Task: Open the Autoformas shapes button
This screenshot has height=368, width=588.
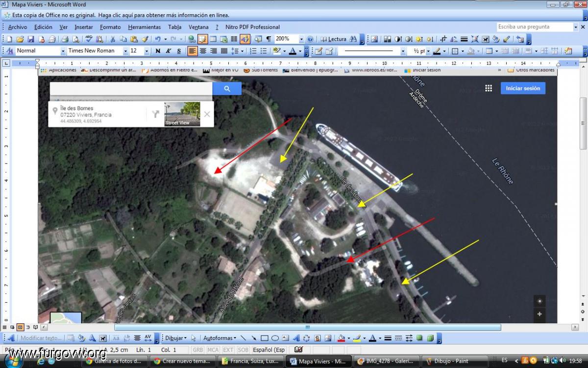Action: 219,338
